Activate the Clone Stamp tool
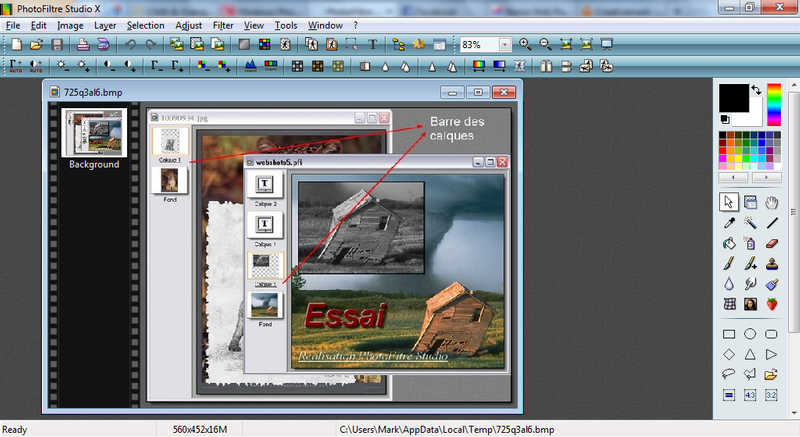The image size is (800, 437). pyautogui.click(x=771, y=264)
